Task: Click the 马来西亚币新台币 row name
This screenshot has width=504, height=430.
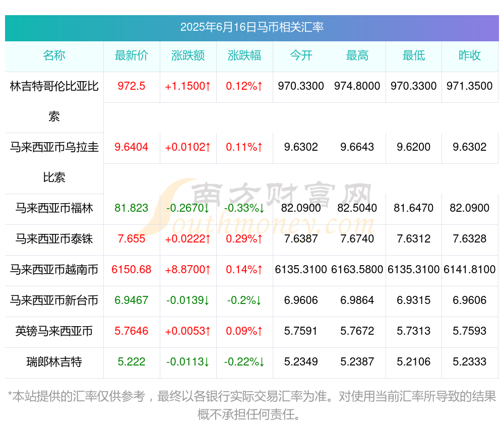Action: coord(54,300)
